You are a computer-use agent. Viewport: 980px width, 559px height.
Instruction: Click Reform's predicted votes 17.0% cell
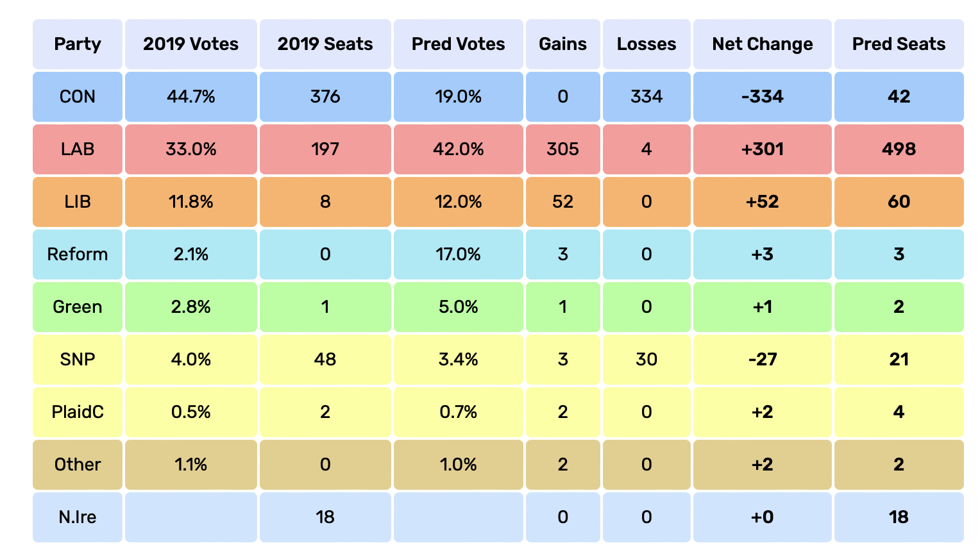[458, 254]
